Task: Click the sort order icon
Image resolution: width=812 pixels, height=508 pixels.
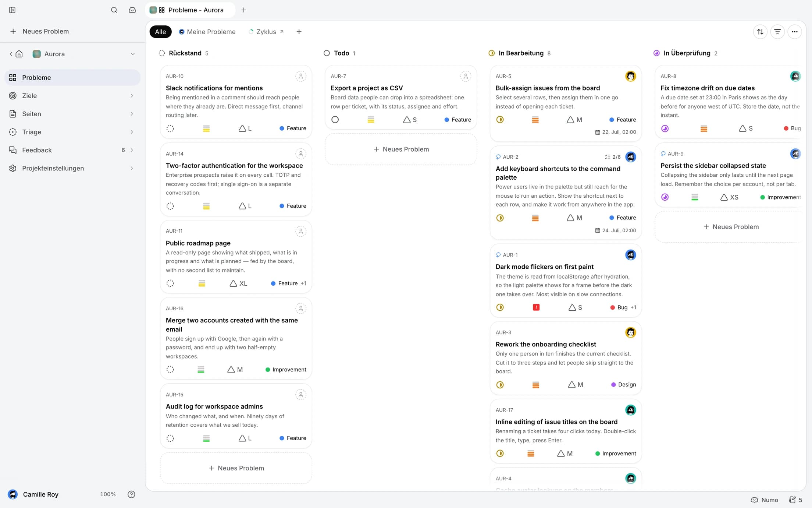Action: coord(760,32)
